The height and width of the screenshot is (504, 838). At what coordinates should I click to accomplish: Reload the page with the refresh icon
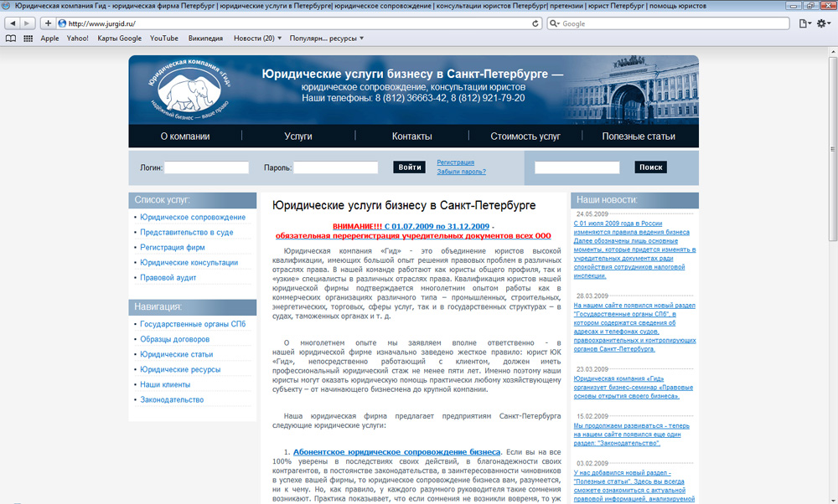[535, 23]
